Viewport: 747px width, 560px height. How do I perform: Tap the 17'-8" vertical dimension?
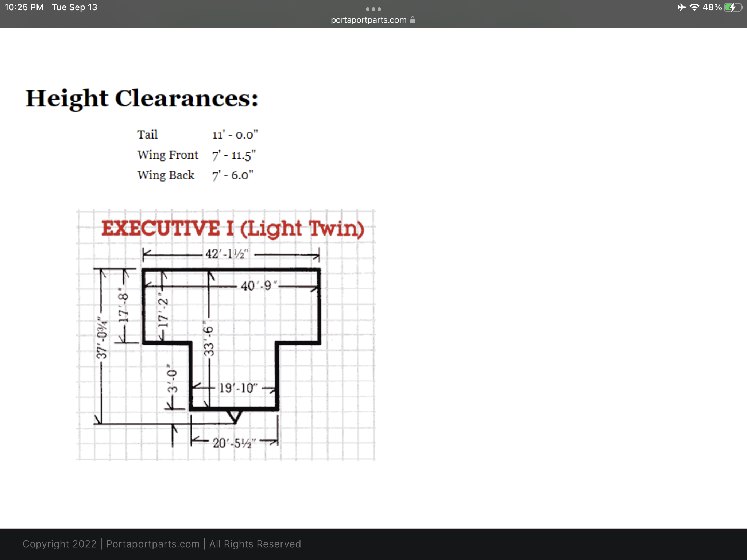click(124, 304)
